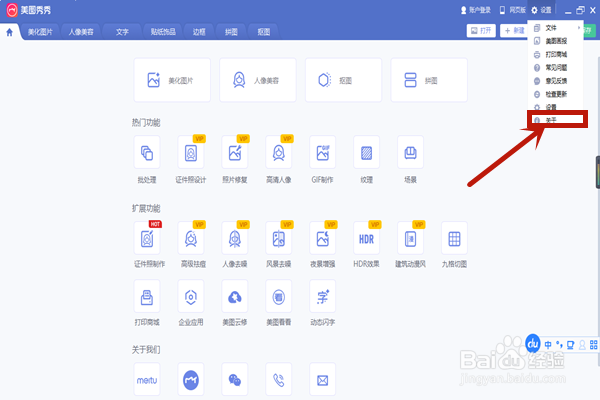Open the 高清人像 icon
Viewport: 600px width, 400px height.
click(x=279, y=152)
